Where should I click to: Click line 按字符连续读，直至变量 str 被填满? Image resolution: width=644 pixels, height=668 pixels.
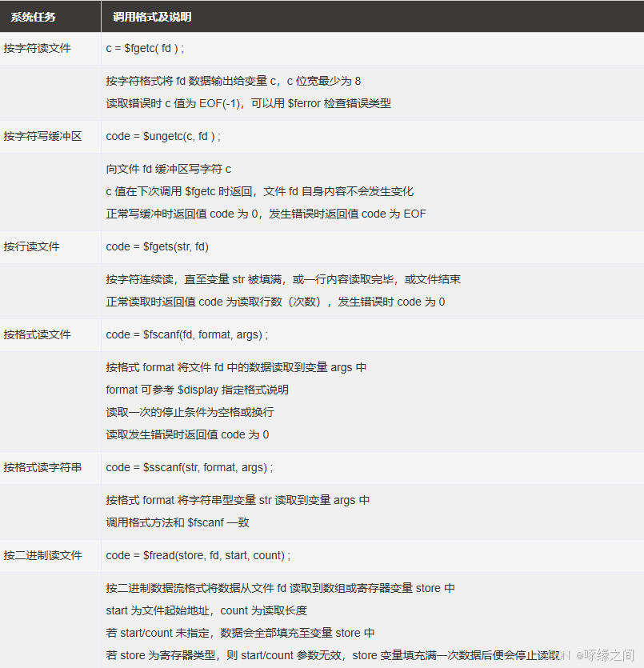pos(283,279)
